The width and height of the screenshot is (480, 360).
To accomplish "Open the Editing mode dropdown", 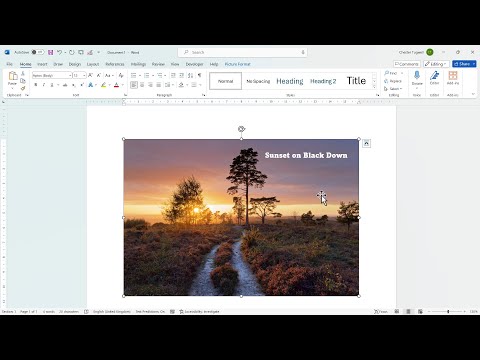I will (x=436, y=64).
